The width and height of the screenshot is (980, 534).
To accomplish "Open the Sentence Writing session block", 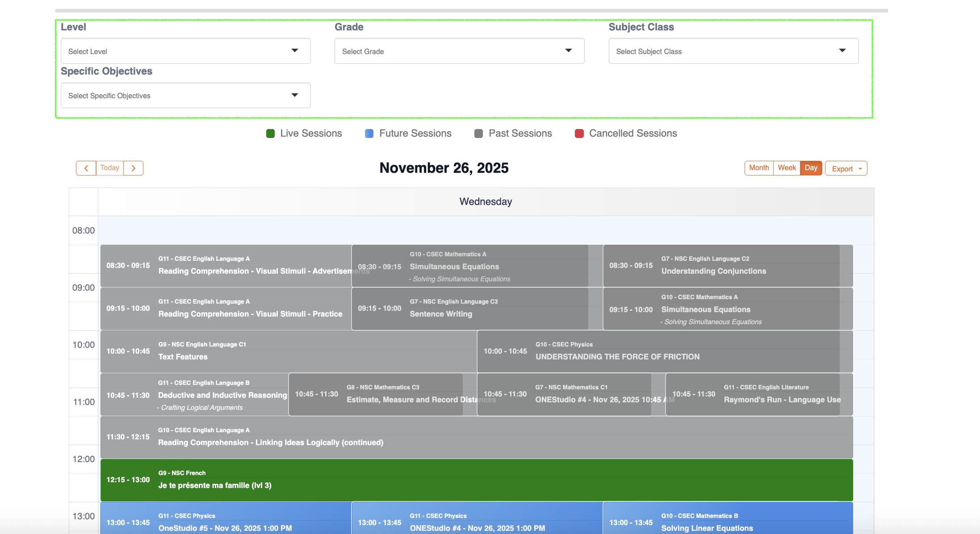I will [x=469, y=309].
